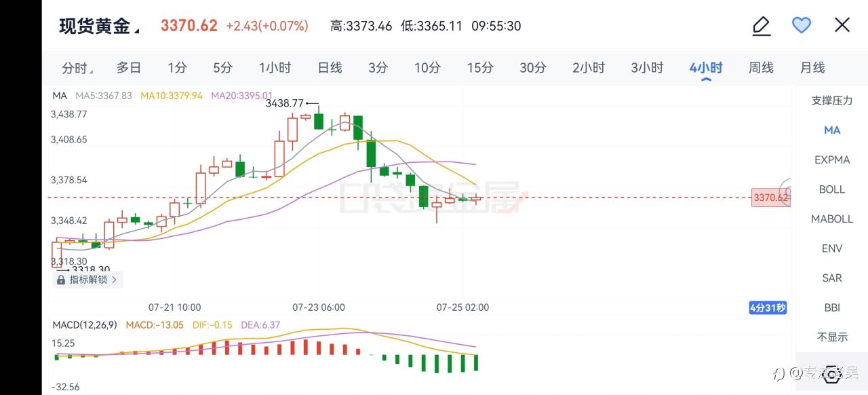This screenshot has height=395, width=868.
Task: Expand the 指标解锁 chevron
Action: pos(114,279)
